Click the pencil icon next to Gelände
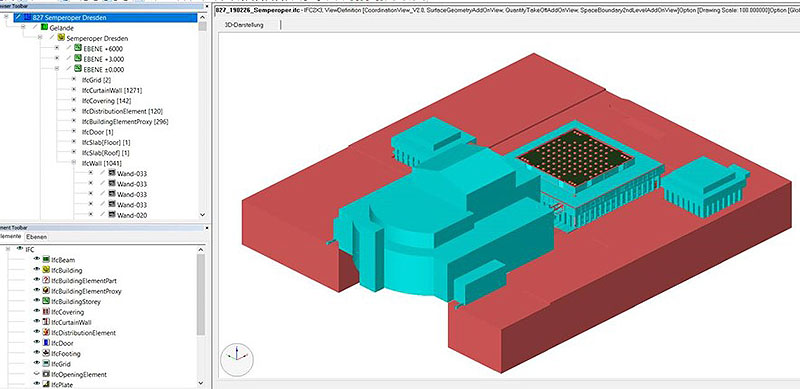The height and width of the screenshot is (389, 800). point(35,27)
